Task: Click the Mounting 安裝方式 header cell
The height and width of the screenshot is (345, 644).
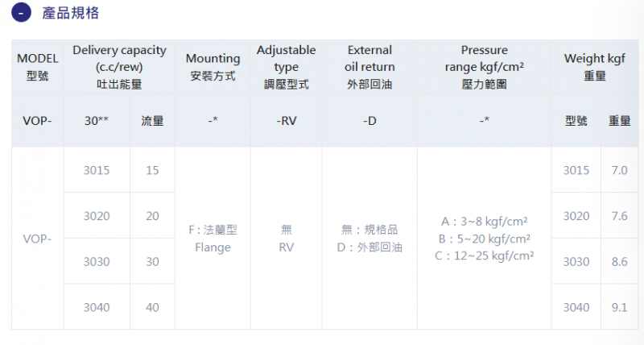Action: coord(213,67)
